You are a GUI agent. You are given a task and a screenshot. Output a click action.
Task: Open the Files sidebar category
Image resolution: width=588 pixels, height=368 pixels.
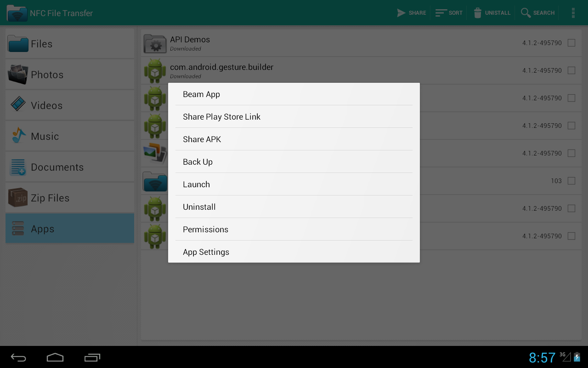coord(70,44)
